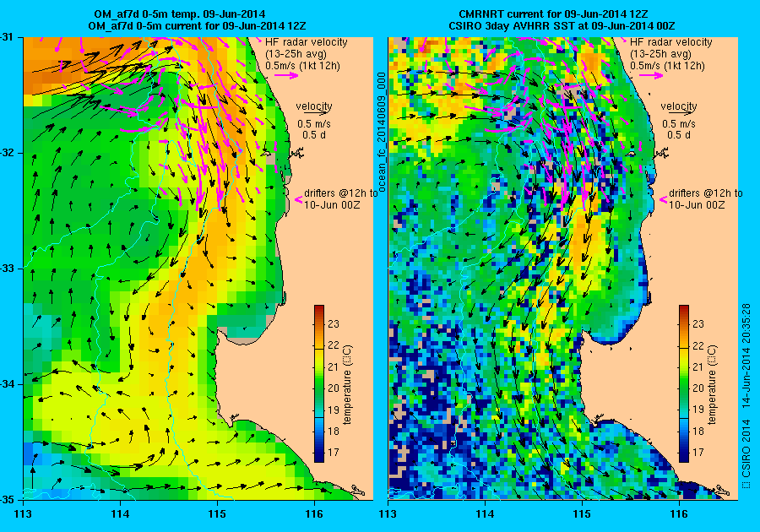This screenshot has width=760, height=532.
Task: Click the 19 tick on right color bar
Action: tap(698, 410)
